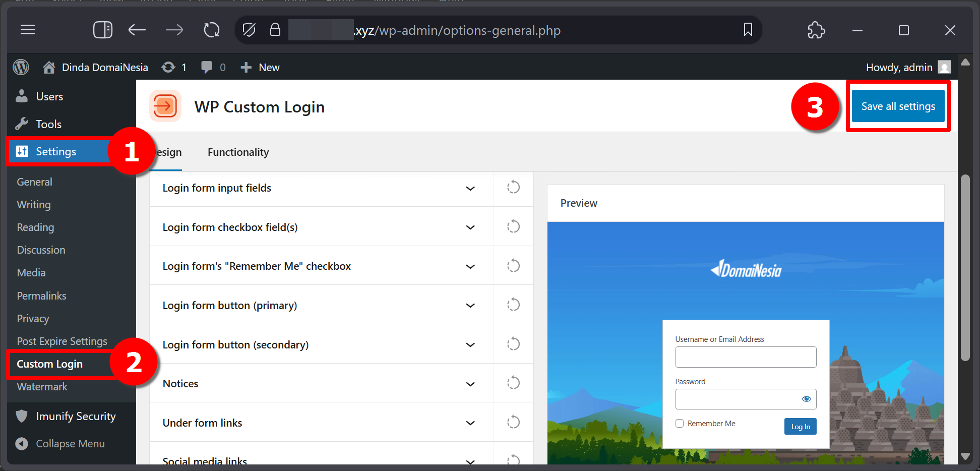
Task: Reset Under form links settings
Action: [513, 422]
